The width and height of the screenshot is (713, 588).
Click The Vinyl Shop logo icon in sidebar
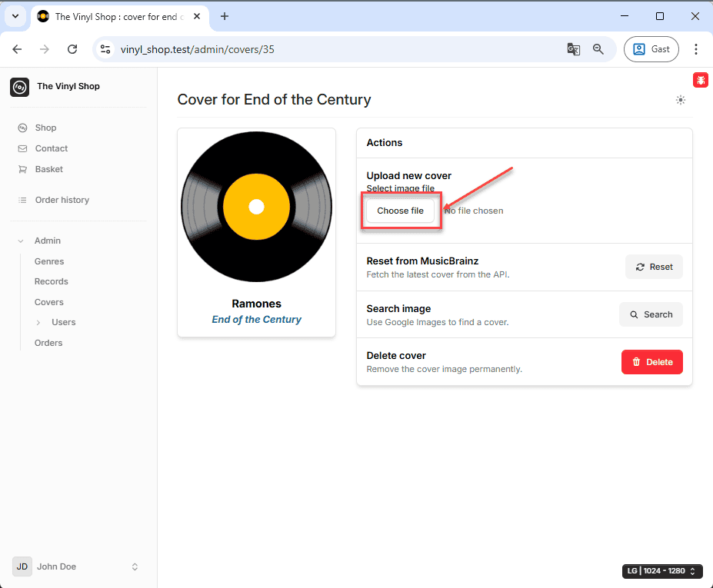pyautogui.click(x=19, y=87)
